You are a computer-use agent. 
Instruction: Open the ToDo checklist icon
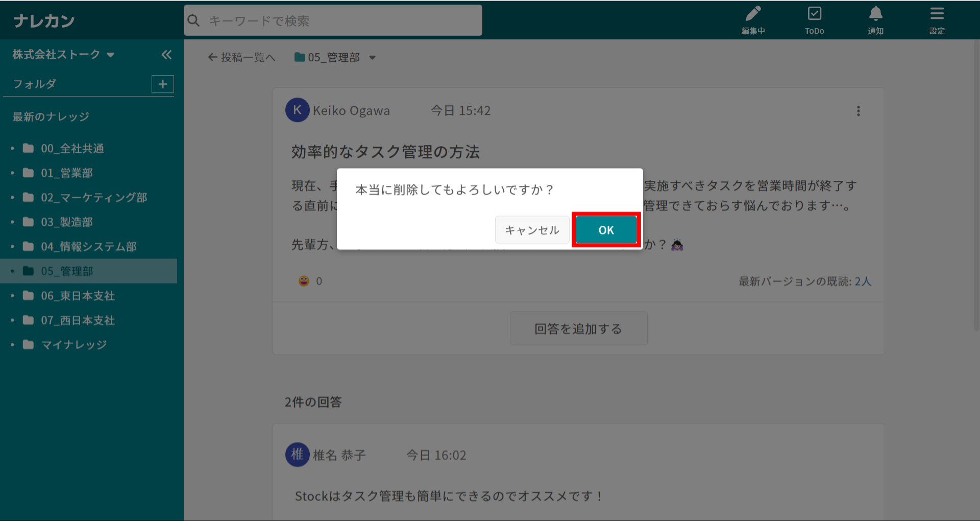814,20
